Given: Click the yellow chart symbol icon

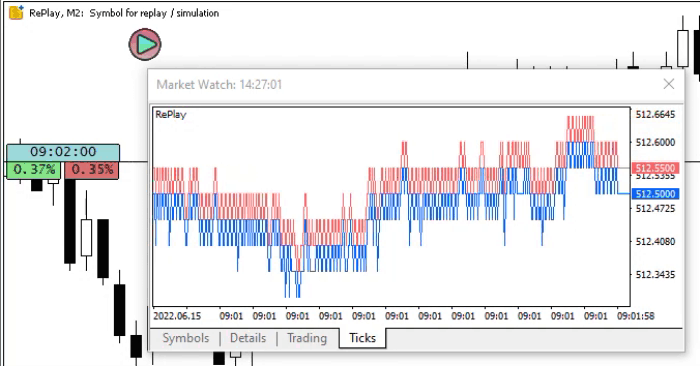Looking at the screenshot, I should [17, 12].
